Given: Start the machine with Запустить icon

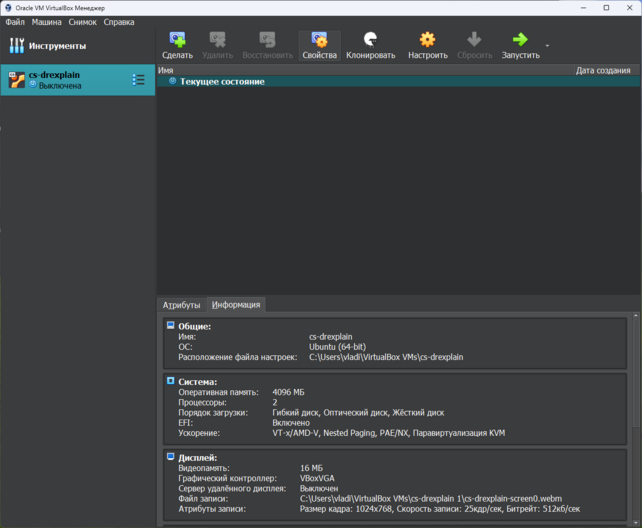Looking at the screenshot, I should coord(520,41).
